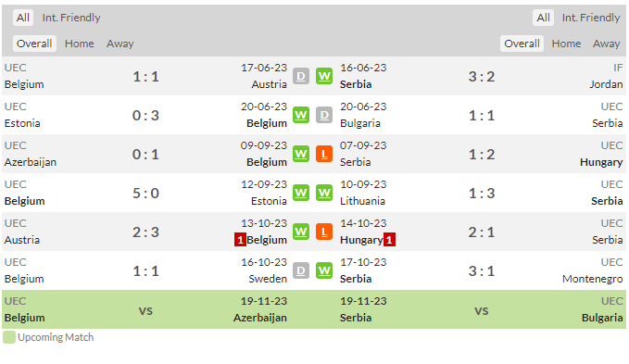Switch left table to Home matches

pos(80,44)
